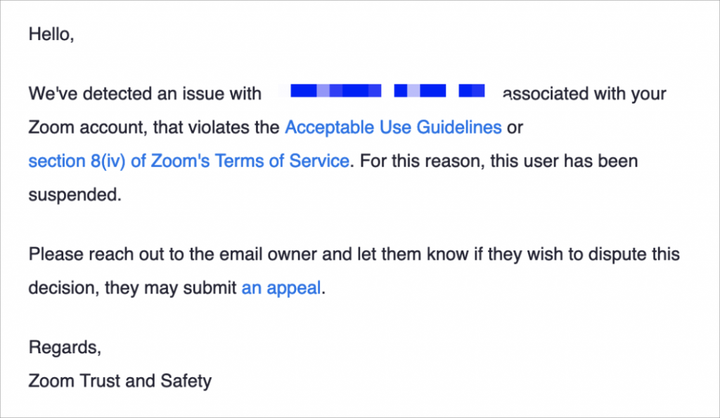
Task: Click the middle blurred segment of redacted email
Action: pyautogui.click(x=420, y=93)
